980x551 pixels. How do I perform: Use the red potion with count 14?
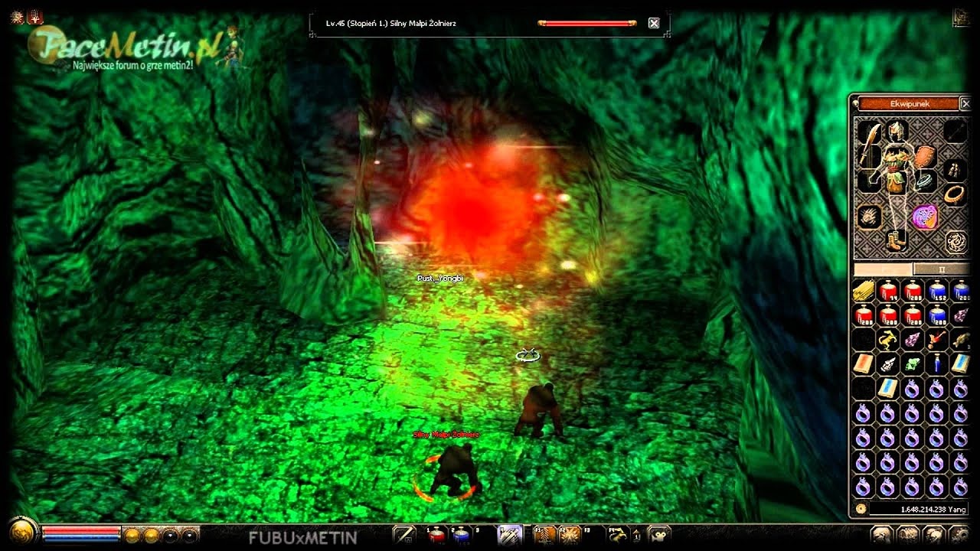coord(888,291)
